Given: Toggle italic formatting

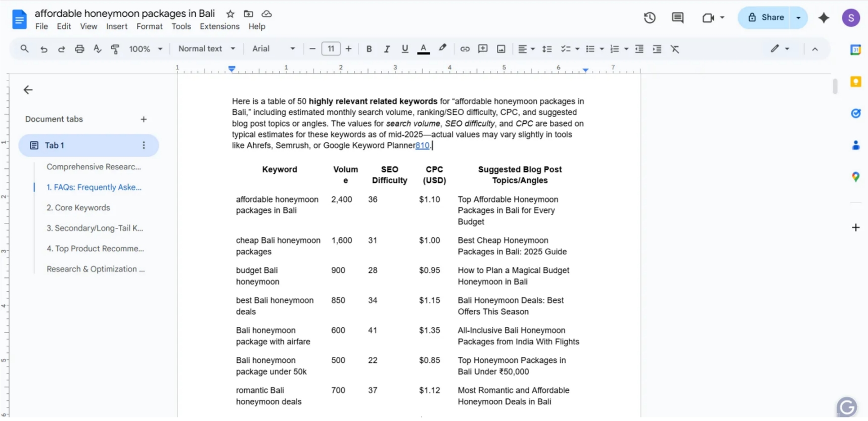Looking at the screenshot, I should click(387, 49).
